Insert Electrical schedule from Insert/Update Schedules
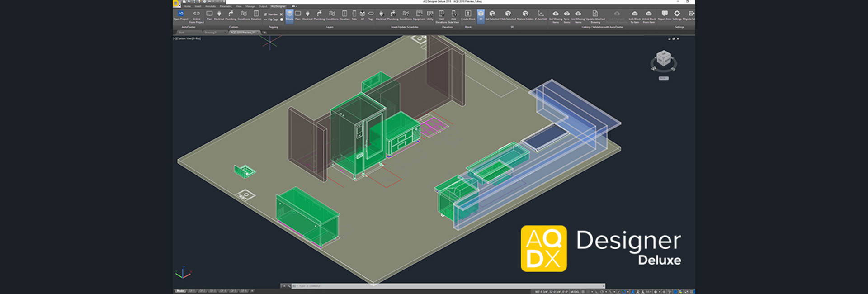 click(381, 15)
